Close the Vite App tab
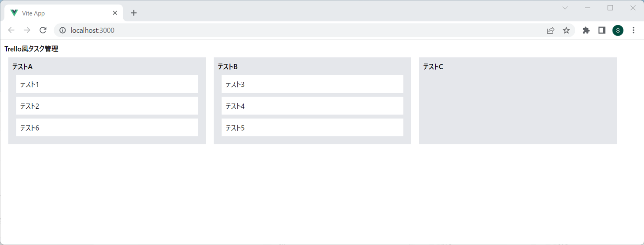This screenshot has width=644, height=245. click(115, 13)
